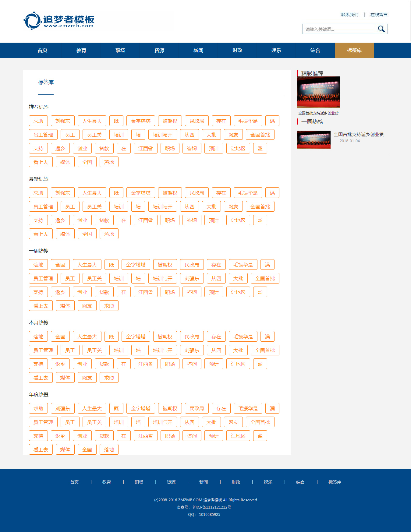Click 刘强东 tag under 推荐标签
Image resolution: width=411 pixels, height=532 pixels.
click(x=63, y=121)
